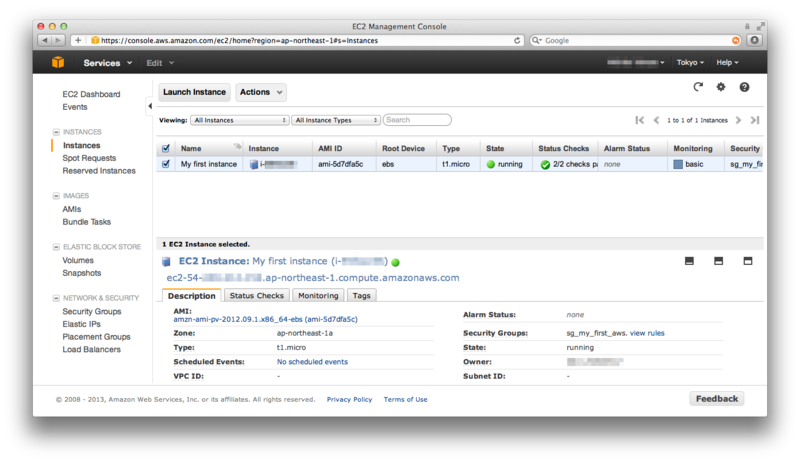The width and height of the screenshot is (800, 462).
Task: Click browser back arrow button
Action: (45, 40)
